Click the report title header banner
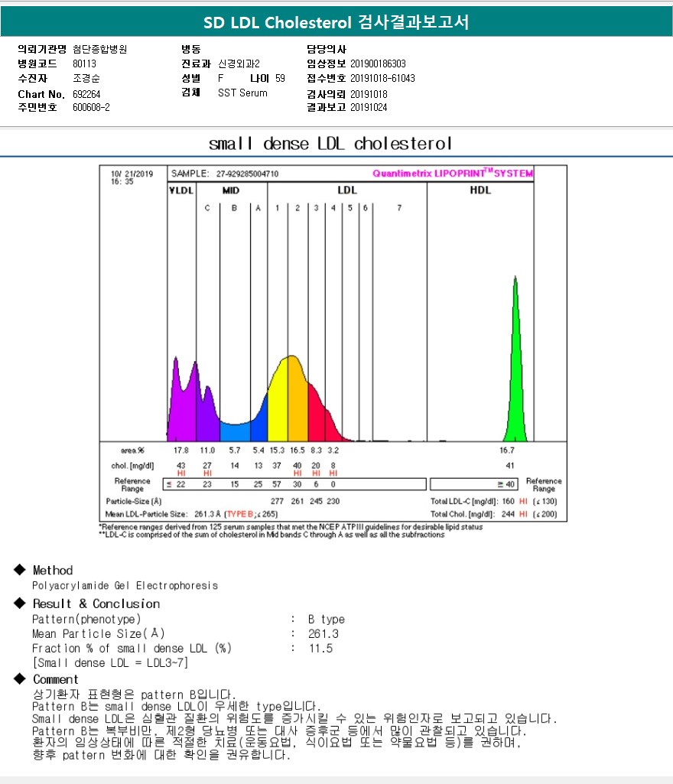Screen dimensions: 673x784 336,23
